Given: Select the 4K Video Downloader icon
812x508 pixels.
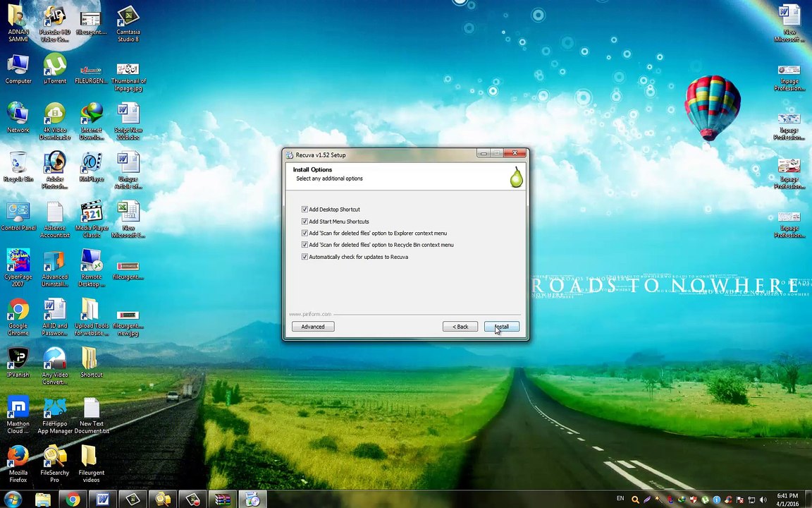Looking at the screenshot, I should [x=55, y=121].
